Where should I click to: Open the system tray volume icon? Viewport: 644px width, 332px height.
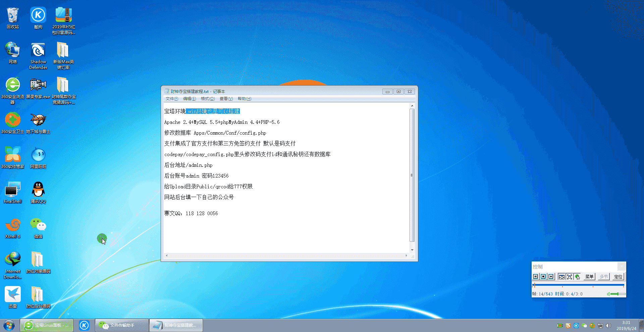pyautogui.click(x=608, y=326)
